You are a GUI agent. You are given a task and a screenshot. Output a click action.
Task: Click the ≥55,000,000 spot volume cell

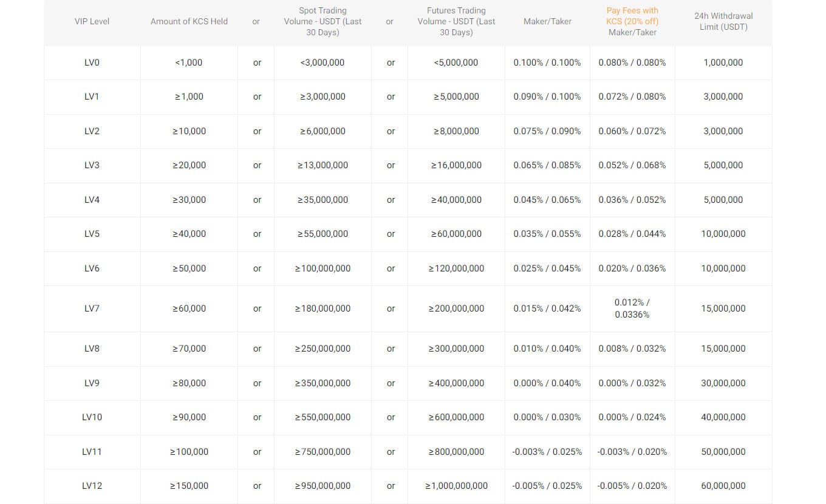(323, 234)
